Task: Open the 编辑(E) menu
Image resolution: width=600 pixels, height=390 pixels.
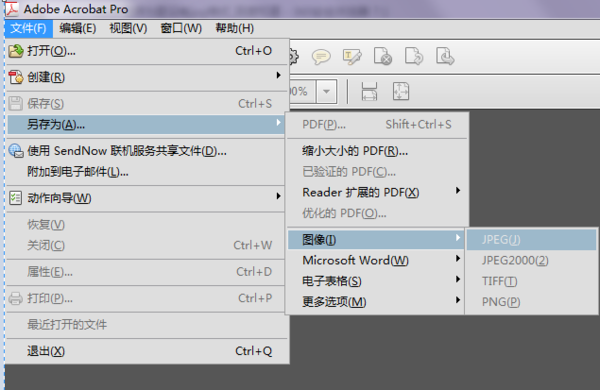Action: pyautogui.click(x=78, y=28)
